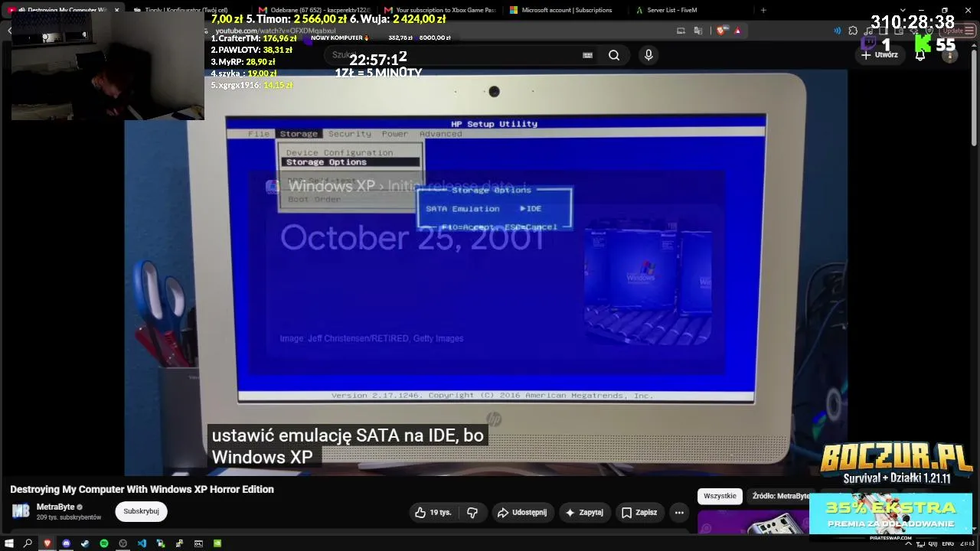Like the video with thumbs up
The image size is (980, 551).
tap(433, 513)
